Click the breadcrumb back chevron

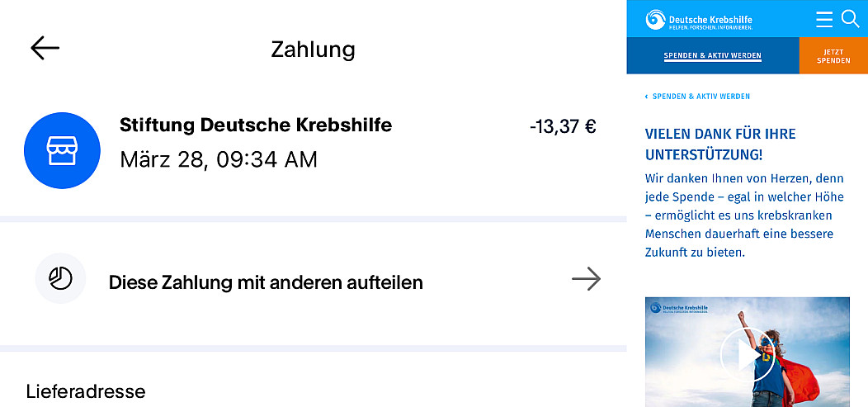646,97
